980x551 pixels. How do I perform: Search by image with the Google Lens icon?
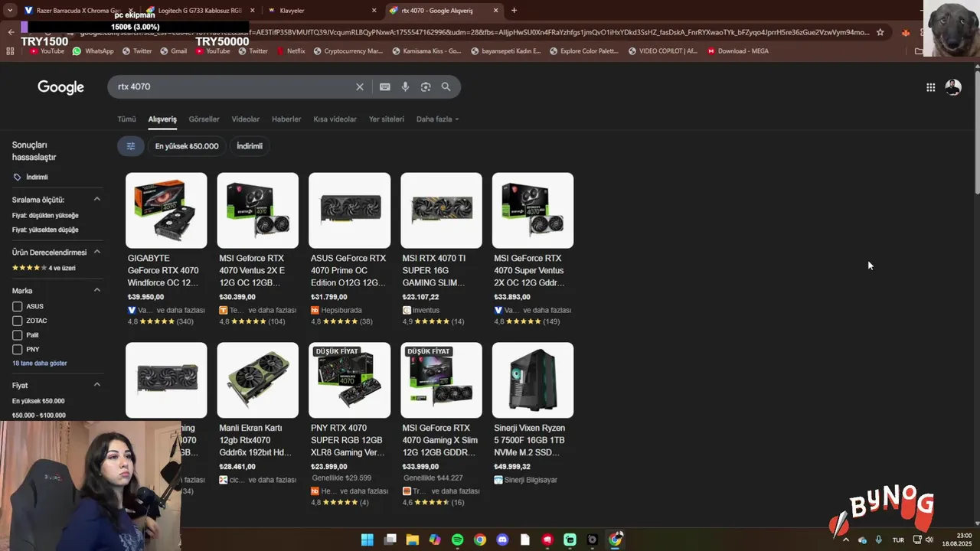(x=426, y=86)
